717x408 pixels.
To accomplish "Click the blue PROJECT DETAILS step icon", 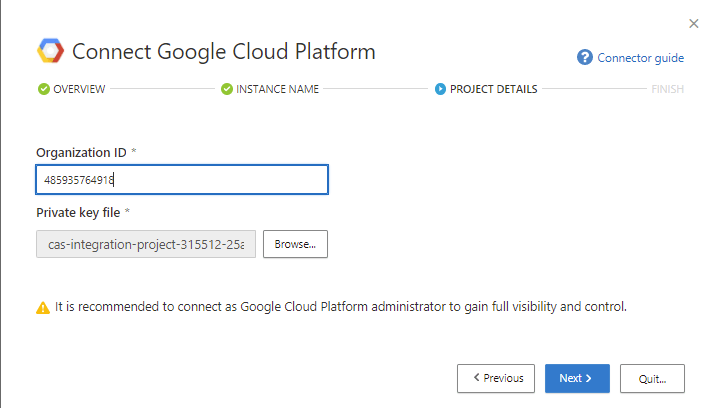I will point(440,89).
